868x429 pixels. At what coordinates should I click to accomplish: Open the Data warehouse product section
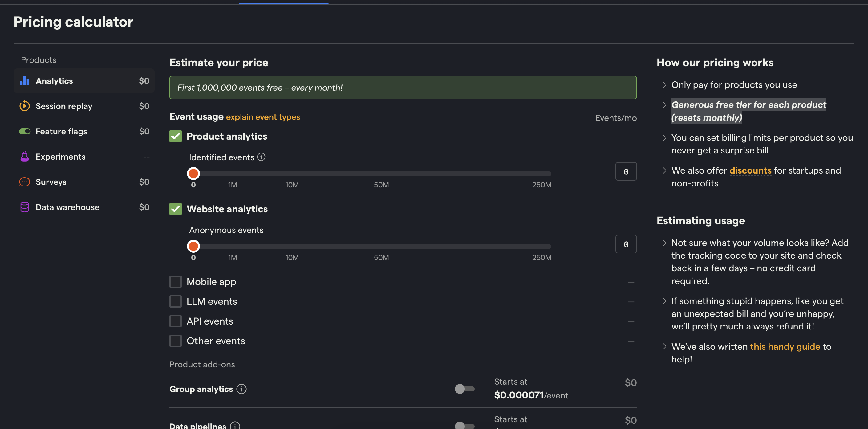tap(67, 207)
